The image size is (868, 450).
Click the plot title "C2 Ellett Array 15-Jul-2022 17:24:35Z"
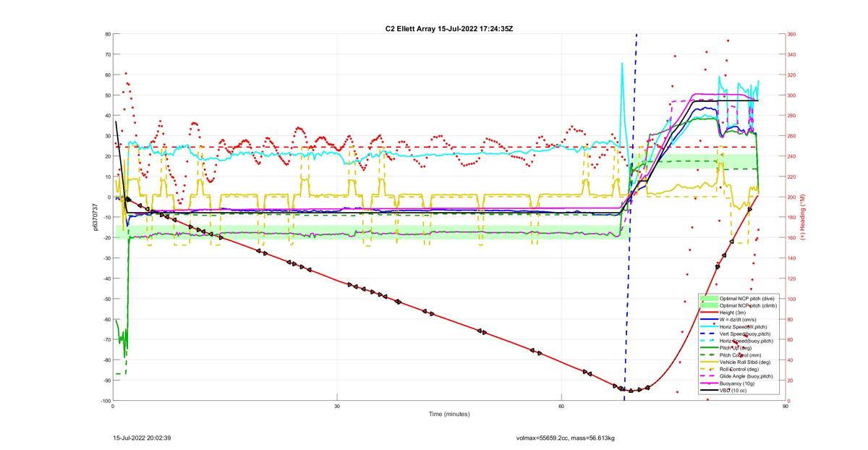click(x=449, y=27)
